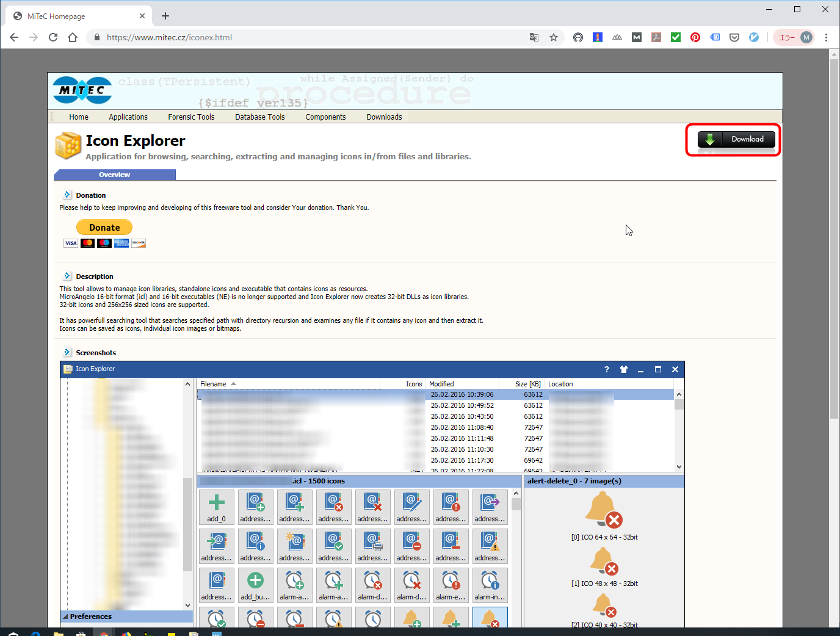Click the Modified column header
840x636 pixels.
(x=462, y=384)
